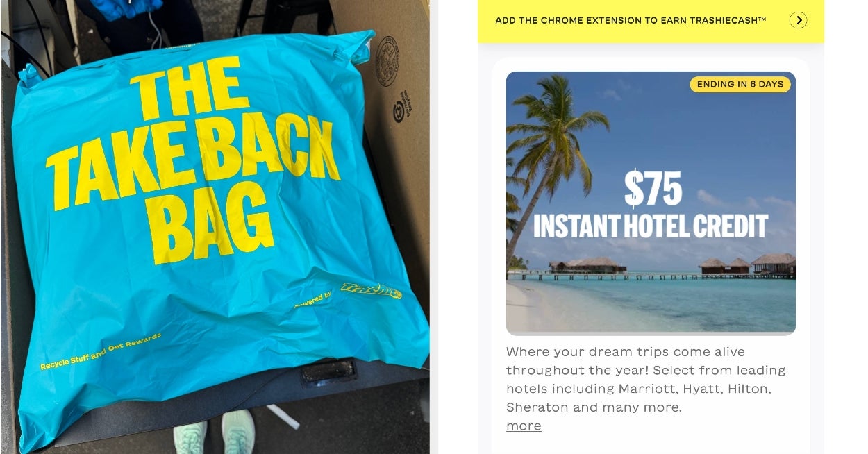The height and width of the screenshot is (454, 868).
Task: Click the circled arrow icon in yellow banner
Action: tap(798, 20)
